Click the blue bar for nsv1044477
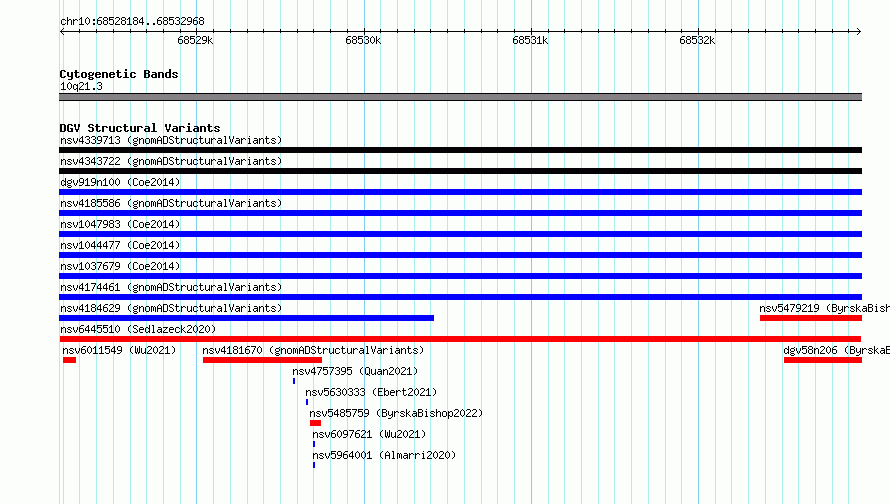Viewport: 890px width, 504px height. pos(460,255)
